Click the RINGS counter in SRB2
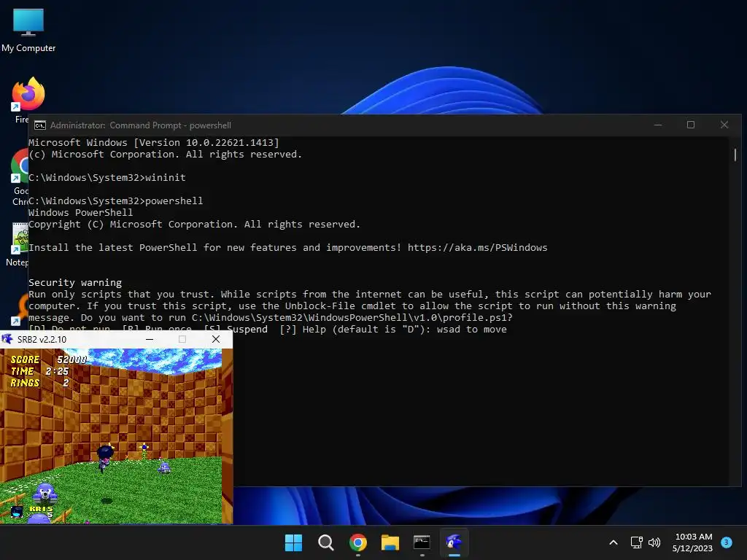 39,382
